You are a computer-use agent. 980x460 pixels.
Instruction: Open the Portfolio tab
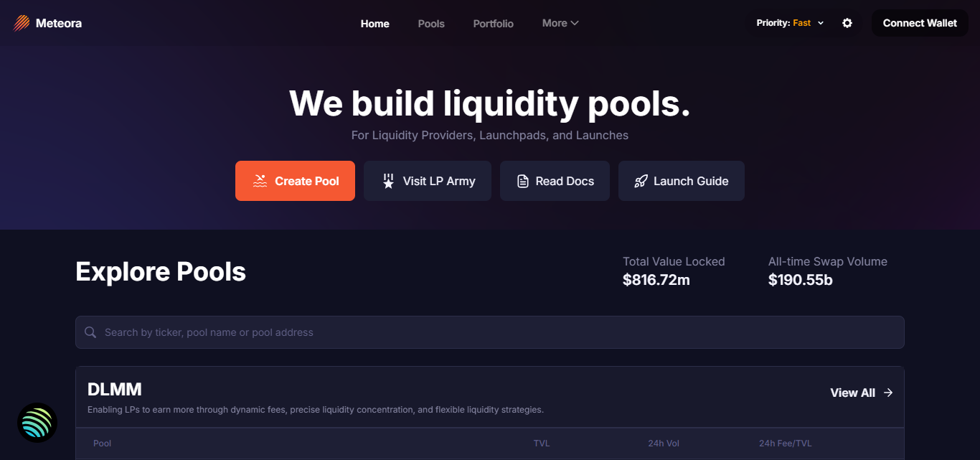[494, 24]
